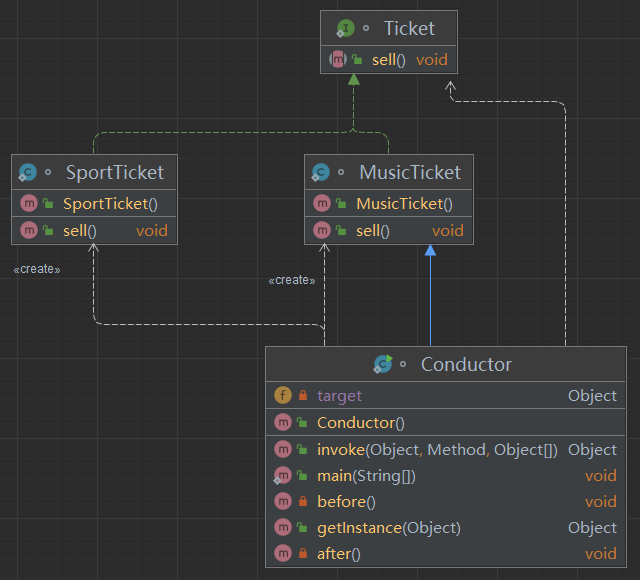Click the before() method name
Image resolution: width=640 pixels, height=580 pixels.
tap(346, 502)
